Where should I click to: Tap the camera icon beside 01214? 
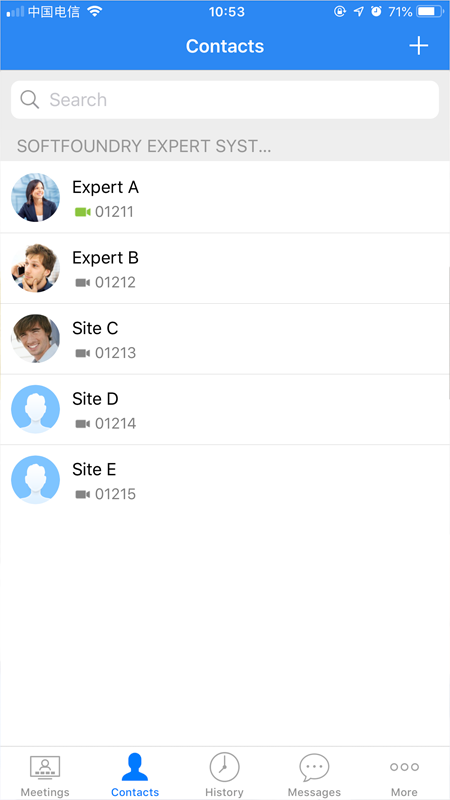83,423
